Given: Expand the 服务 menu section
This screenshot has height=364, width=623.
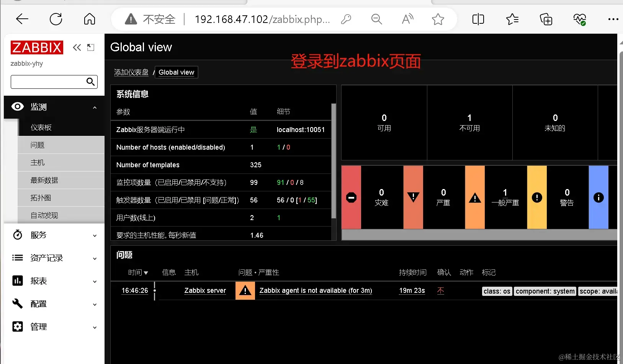Looking at the screenshot, I should click(x=95, y=236).
